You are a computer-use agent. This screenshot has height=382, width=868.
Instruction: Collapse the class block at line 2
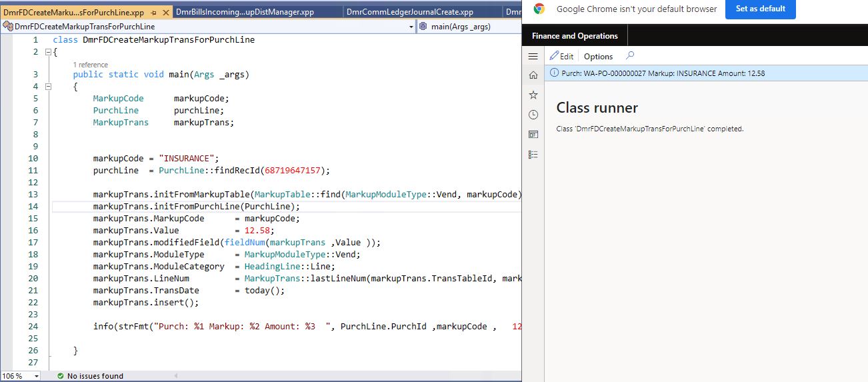click(x=48, y=52)
